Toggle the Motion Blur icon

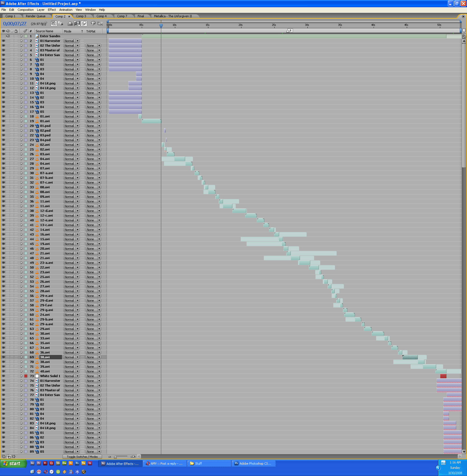coord(84,24)
